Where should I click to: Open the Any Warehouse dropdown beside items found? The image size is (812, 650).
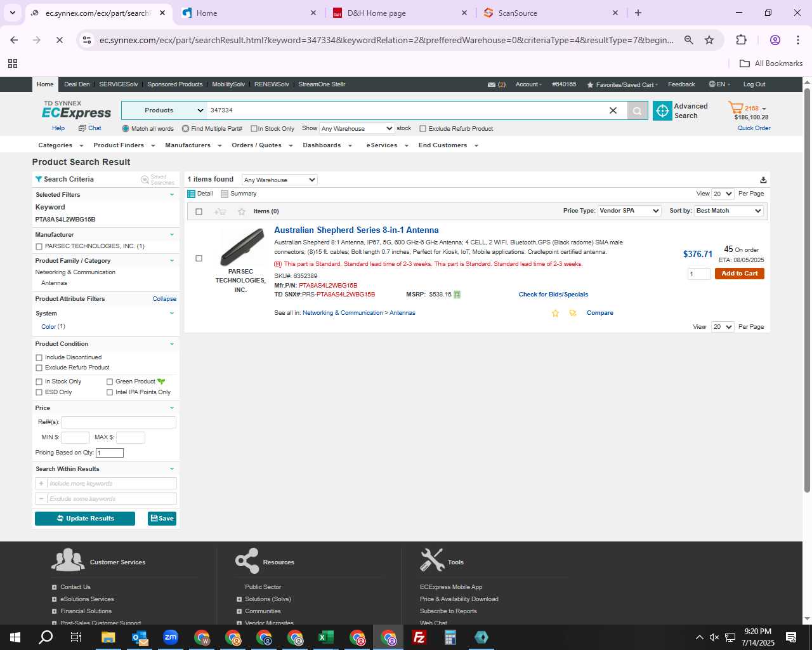point(279,180)
